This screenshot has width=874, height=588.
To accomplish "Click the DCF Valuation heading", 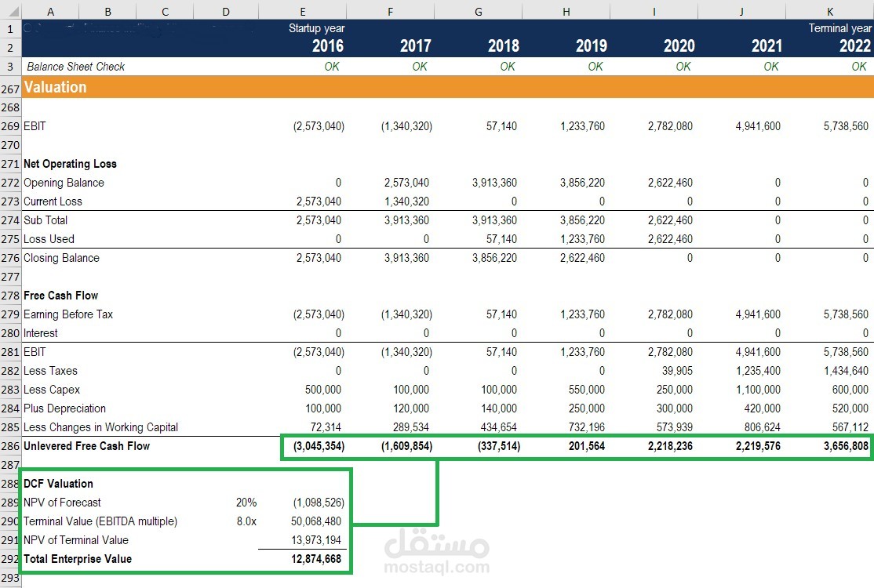I will (58, 484).
